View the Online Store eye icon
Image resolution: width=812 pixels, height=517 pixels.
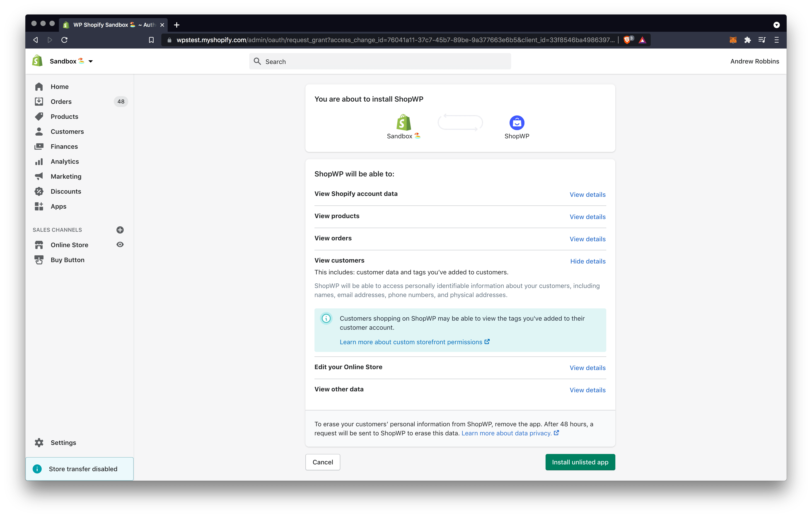pos(120,244)
